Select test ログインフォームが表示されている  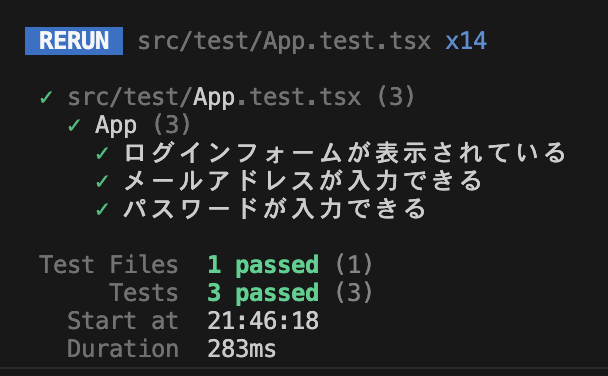[345, 153]
